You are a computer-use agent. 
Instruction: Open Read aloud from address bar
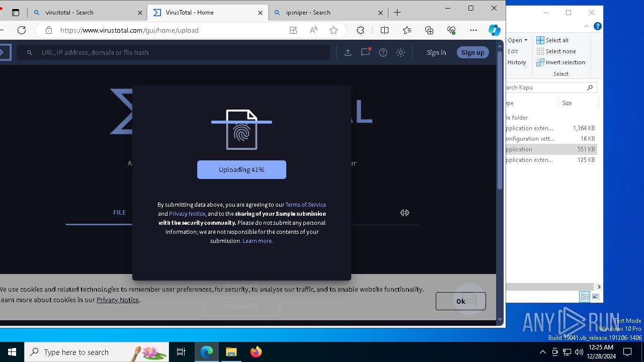(313, 30)
